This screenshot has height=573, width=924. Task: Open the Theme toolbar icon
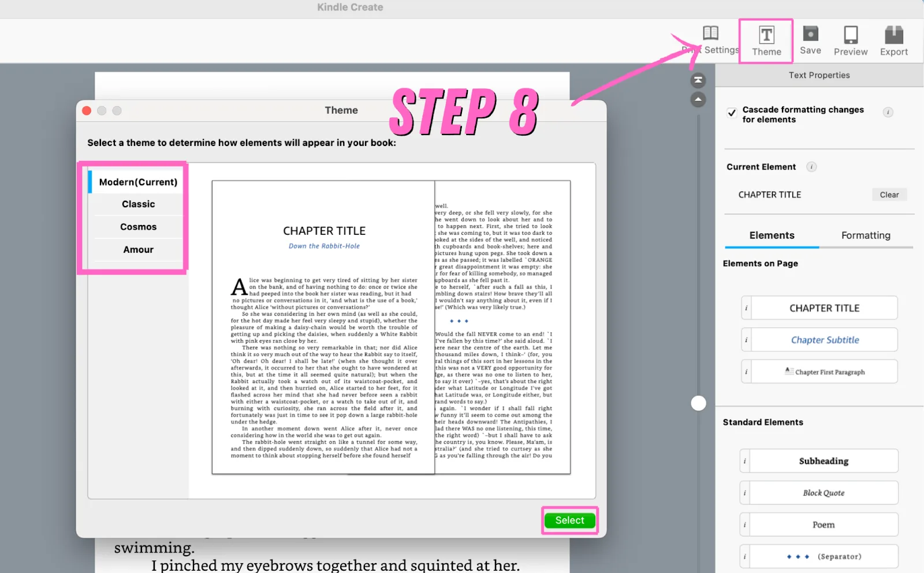pos(766,35)
